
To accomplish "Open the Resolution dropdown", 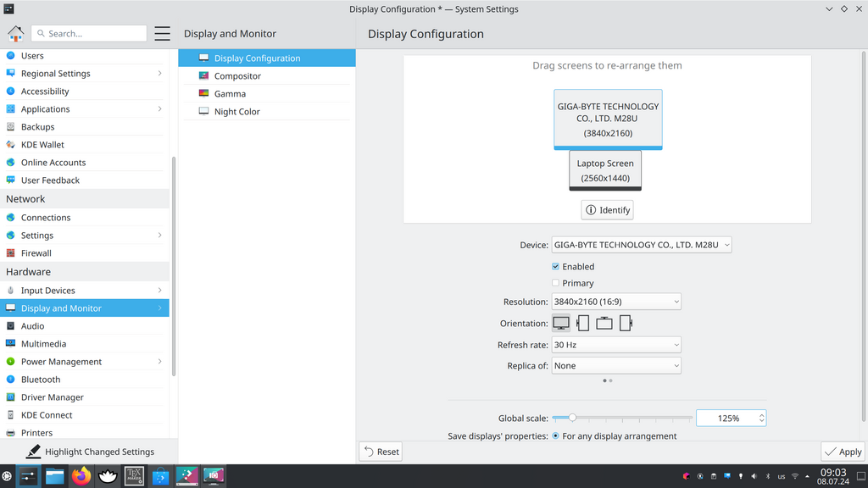I will click(x=616, y=302).
